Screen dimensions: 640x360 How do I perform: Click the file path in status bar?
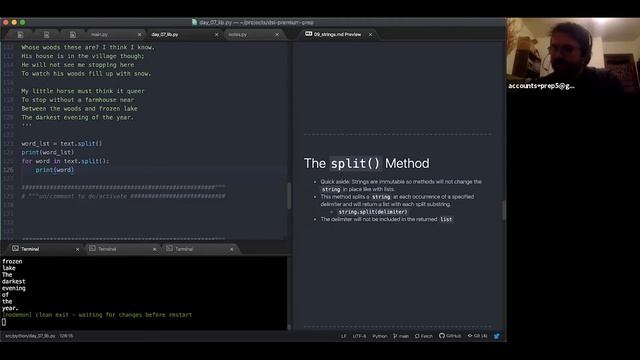coord(30,336)
